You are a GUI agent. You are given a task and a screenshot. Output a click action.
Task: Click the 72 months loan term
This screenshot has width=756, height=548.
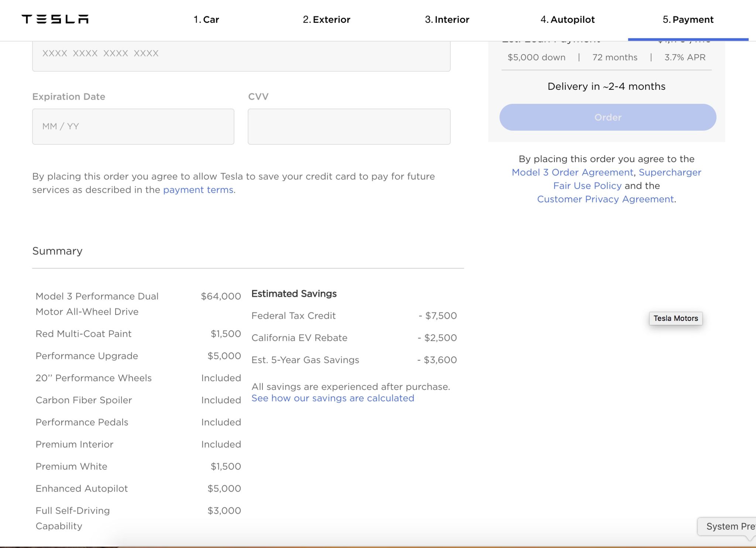tap(615, 58)
